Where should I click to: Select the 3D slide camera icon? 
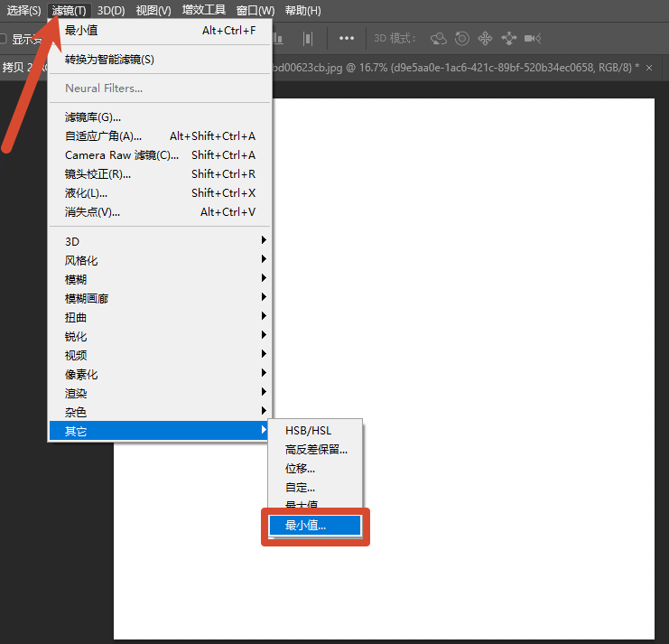(508, 39)
